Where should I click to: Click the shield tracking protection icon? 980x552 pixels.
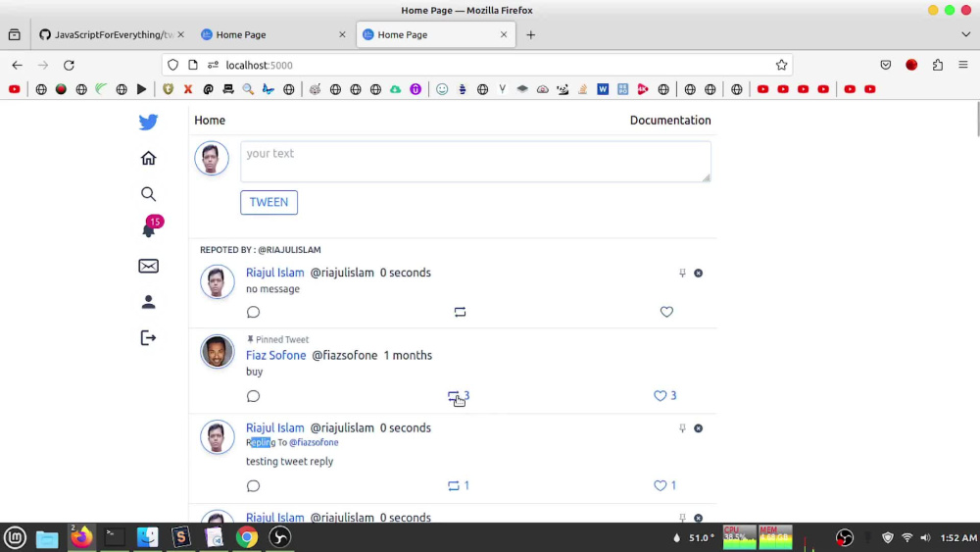click(173, 65)
